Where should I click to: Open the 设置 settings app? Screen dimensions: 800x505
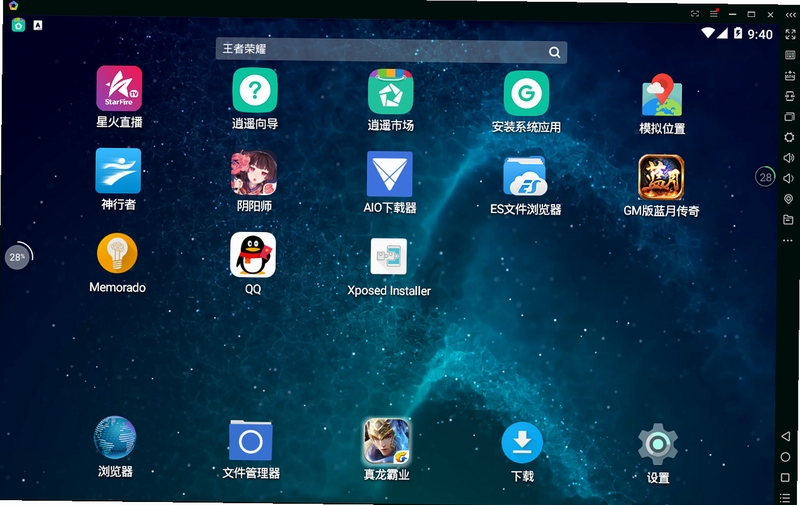(658, 444)
